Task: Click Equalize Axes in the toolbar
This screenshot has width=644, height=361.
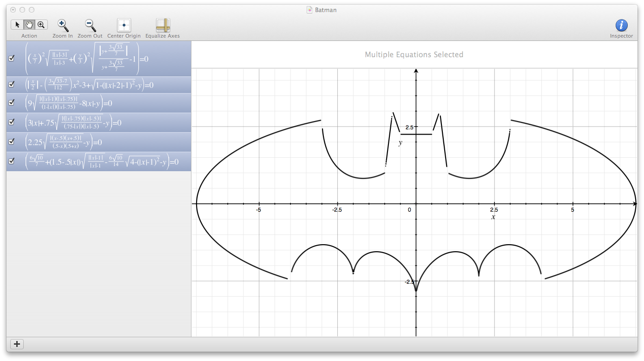Action: coord(163,24)
